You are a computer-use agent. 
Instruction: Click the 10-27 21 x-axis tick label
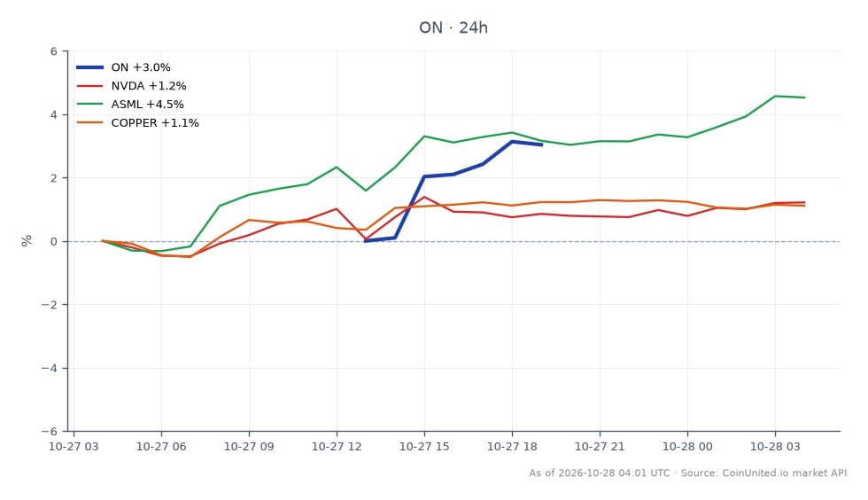600,446
